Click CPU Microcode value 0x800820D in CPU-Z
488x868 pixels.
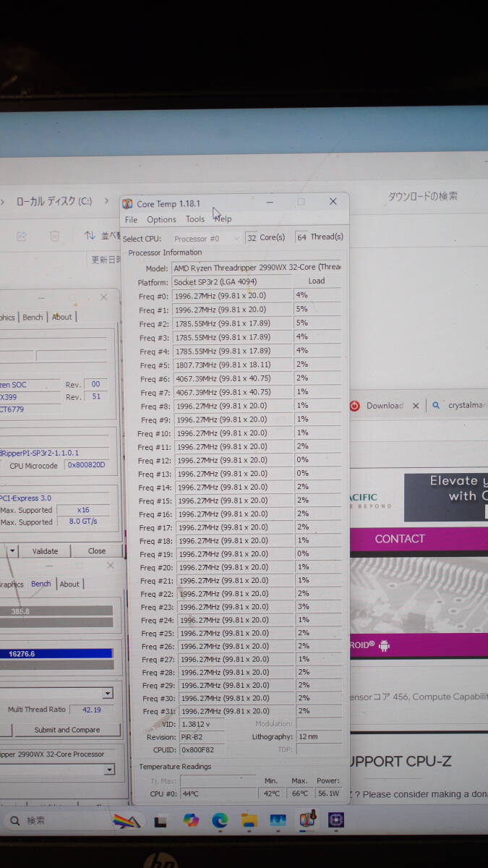coord(86,465)
